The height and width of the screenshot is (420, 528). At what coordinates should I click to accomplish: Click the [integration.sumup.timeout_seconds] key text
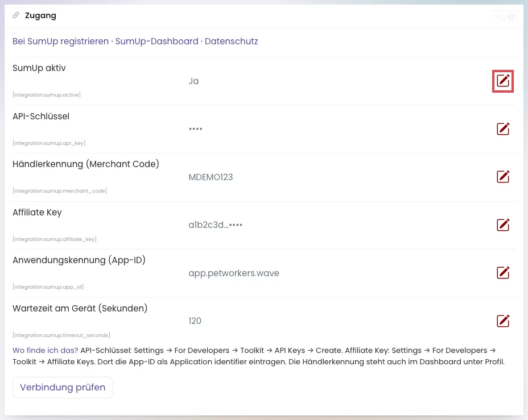point(61,335)
